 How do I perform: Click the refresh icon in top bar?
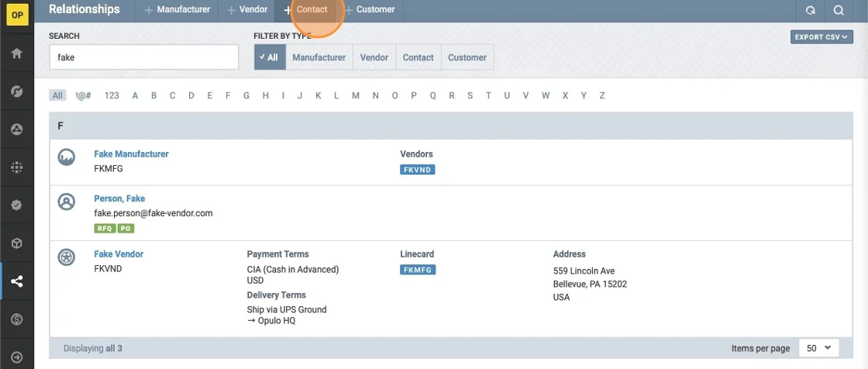(811, 10)
